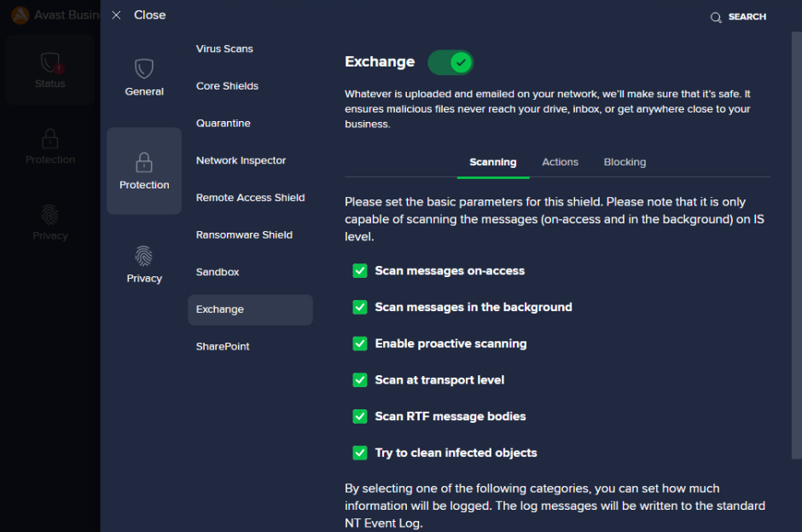Close the settings panel with X icon
802x532 pixels.
[x=116, y=15]
